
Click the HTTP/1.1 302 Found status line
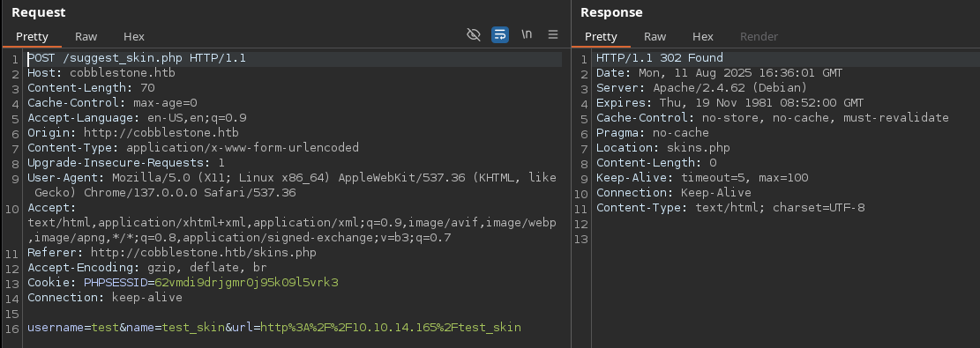pos(660,58)
